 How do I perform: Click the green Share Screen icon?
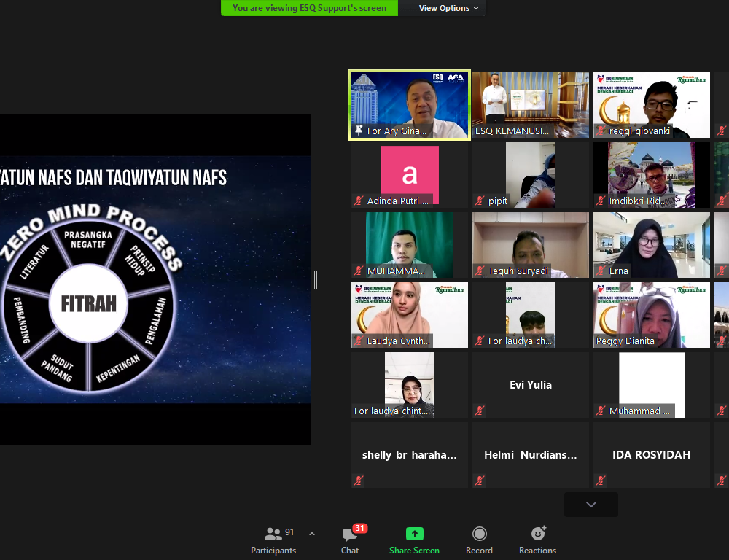[x=414, y=534]
